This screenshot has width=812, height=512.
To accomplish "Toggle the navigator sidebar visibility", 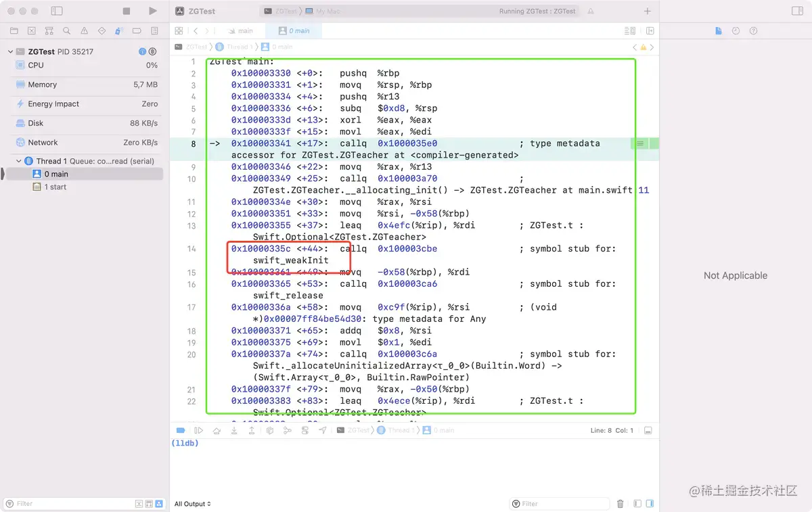I will click(x=57, y=11).
